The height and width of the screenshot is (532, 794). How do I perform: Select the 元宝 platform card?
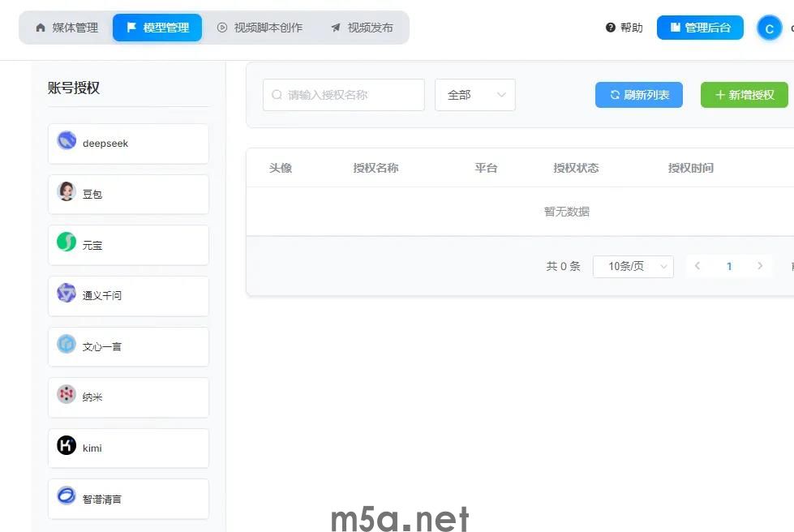tap(129, 246)
